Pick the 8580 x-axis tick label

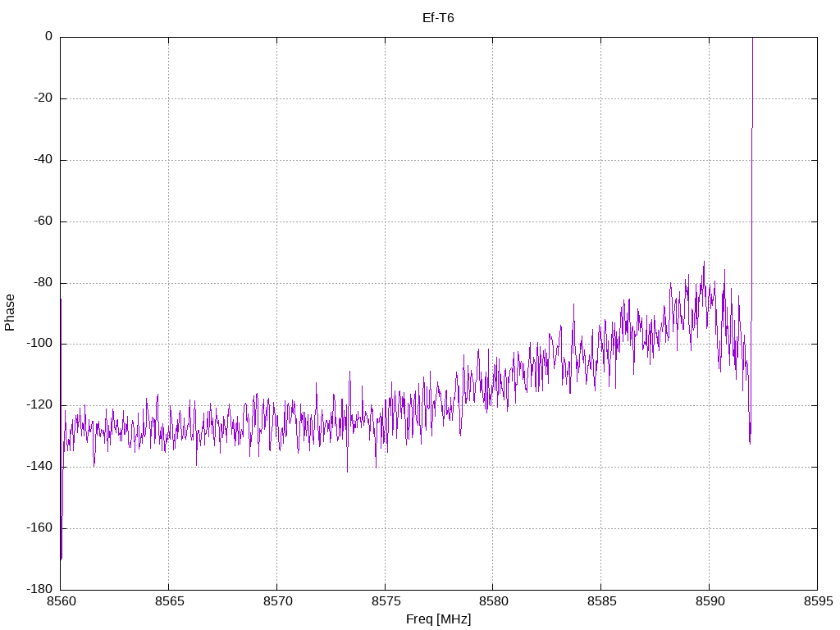[492, 601]
